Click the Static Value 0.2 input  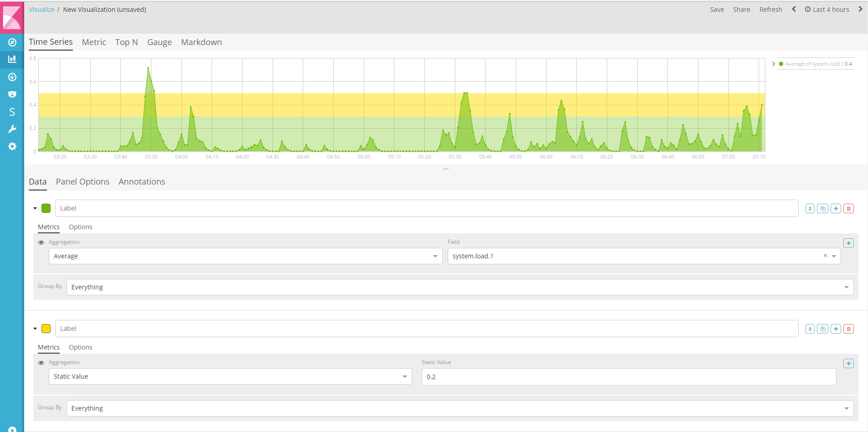629,377
